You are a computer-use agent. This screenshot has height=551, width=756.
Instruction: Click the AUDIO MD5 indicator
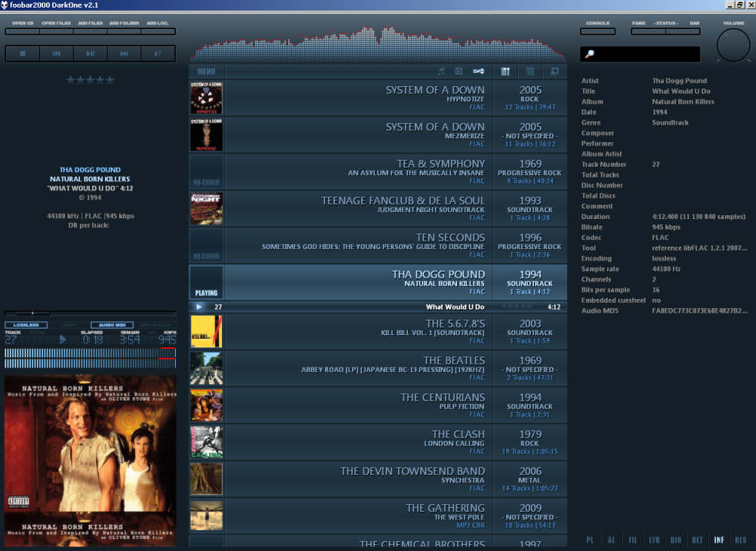[112, 325]
